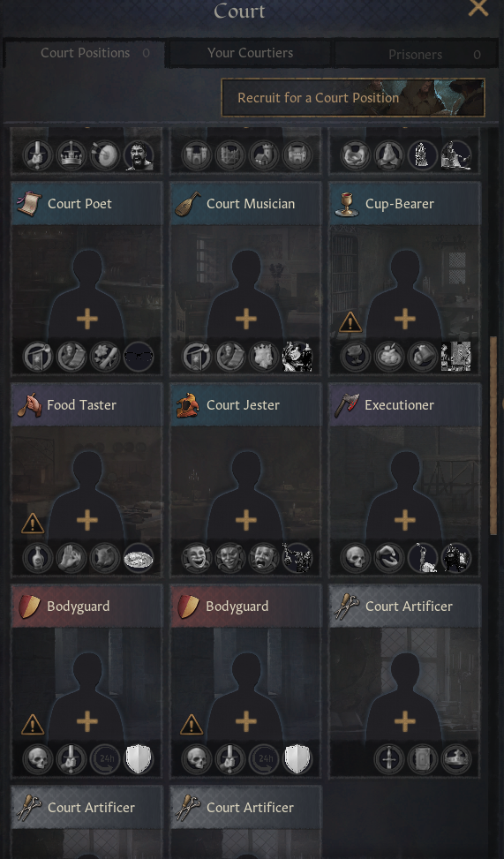Image resolution: width=504 pixels, height=859 pixels.
Task: Click Recruit for a Court Position button
Action: click(353, 97)
